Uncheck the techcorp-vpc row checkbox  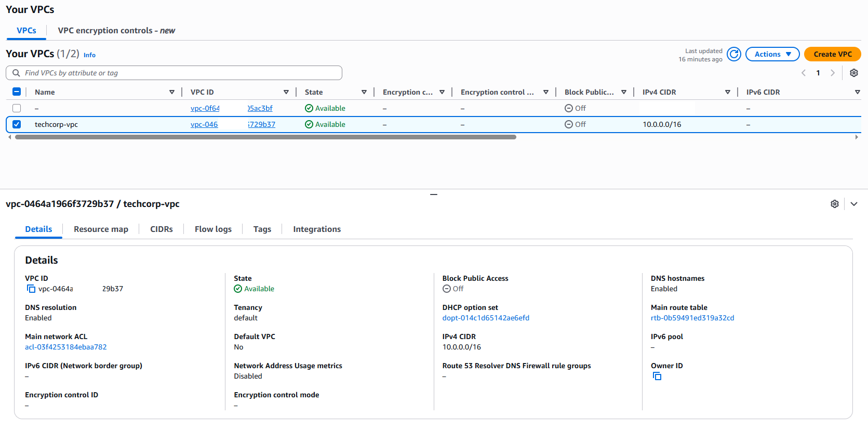(x=17, y=124)
